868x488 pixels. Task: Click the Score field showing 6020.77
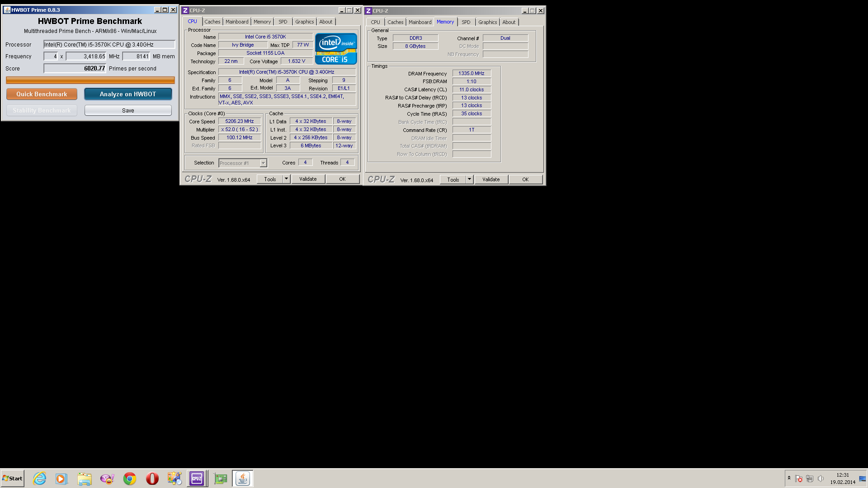75,68
